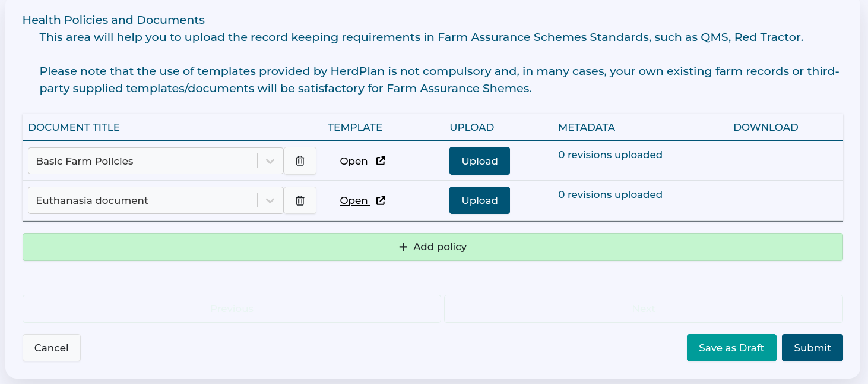Delete the Euthanasia document row
The width and height of the screenshot is (868, 384).
(x=300, y=201)
